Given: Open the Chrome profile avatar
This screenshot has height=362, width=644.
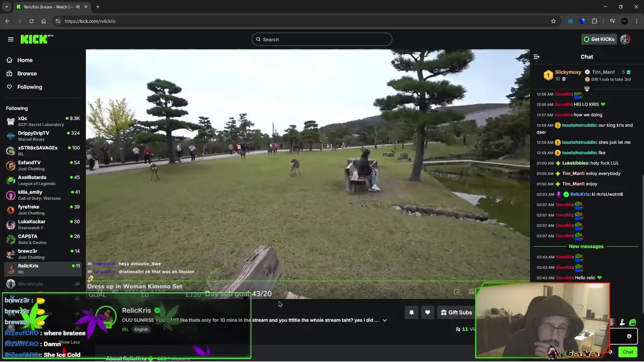Looking at the screenshot, I should point(624,21).
